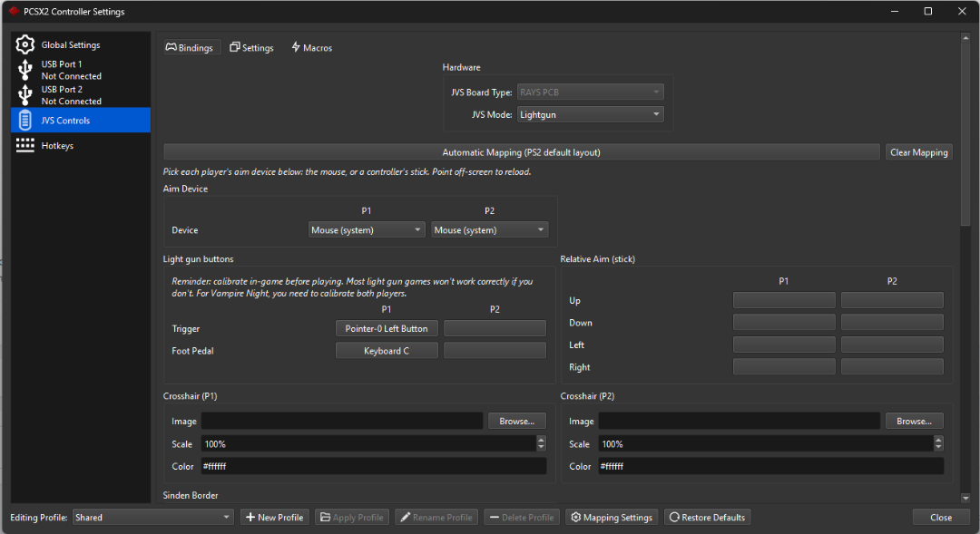980x534 pixels.
Task: Increase Crosshair (P1) Scale stepper
Action: tap(541, 440)
